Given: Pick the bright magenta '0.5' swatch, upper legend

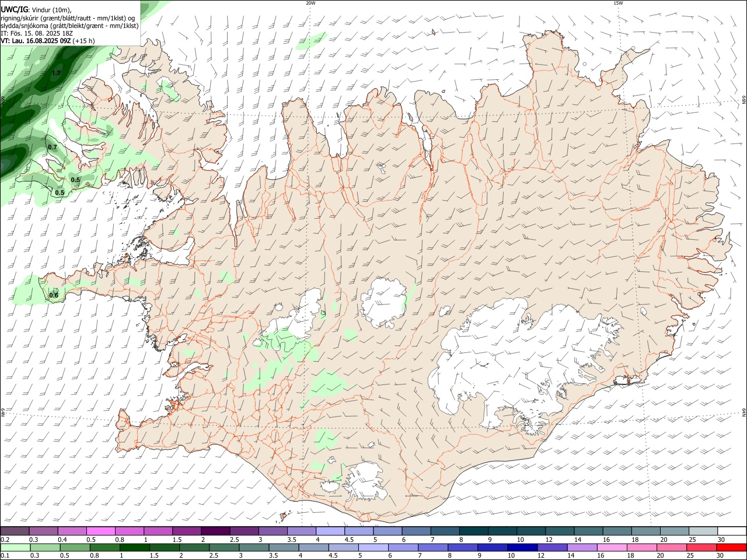Looking at the screenshot, I should [x=101, y=531].
